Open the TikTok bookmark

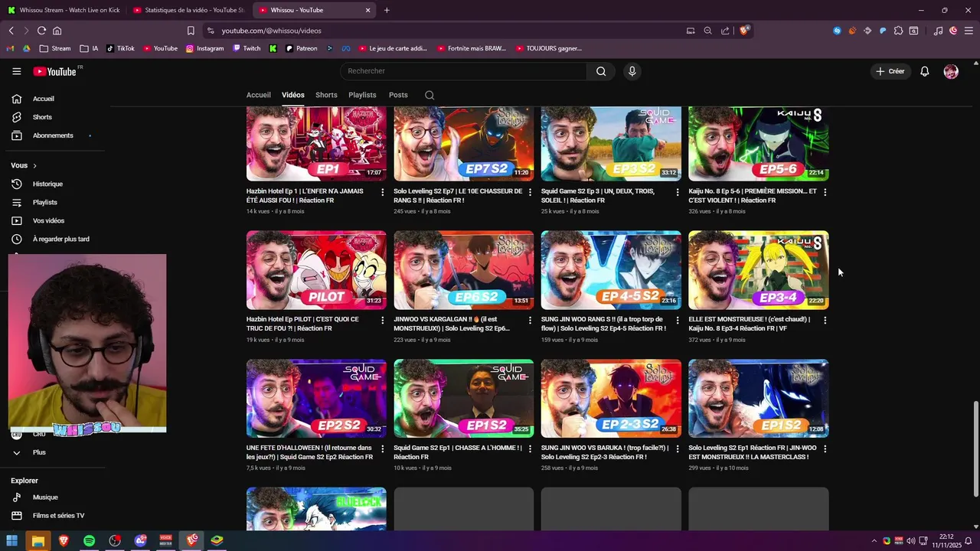point(120,48)
